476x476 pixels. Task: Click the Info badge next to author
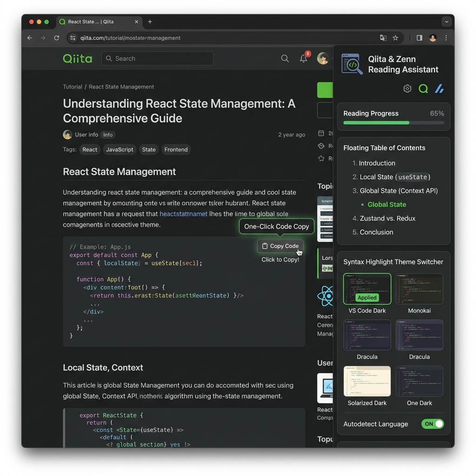(108, 135)
